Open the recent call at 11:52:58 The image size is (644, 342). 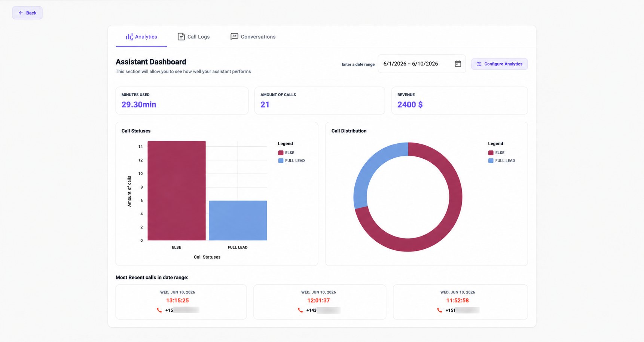[x=460, y=302]
